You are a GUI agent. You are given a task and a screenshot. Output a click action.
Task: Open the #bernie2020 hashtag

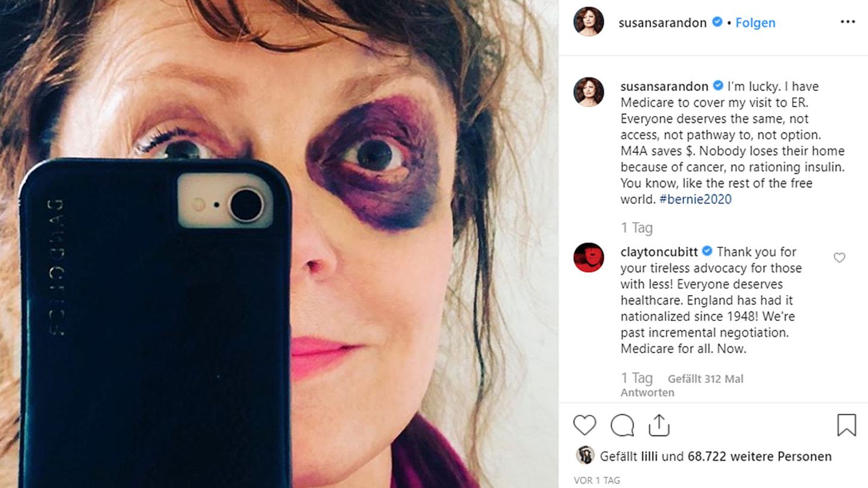point(696,199)
